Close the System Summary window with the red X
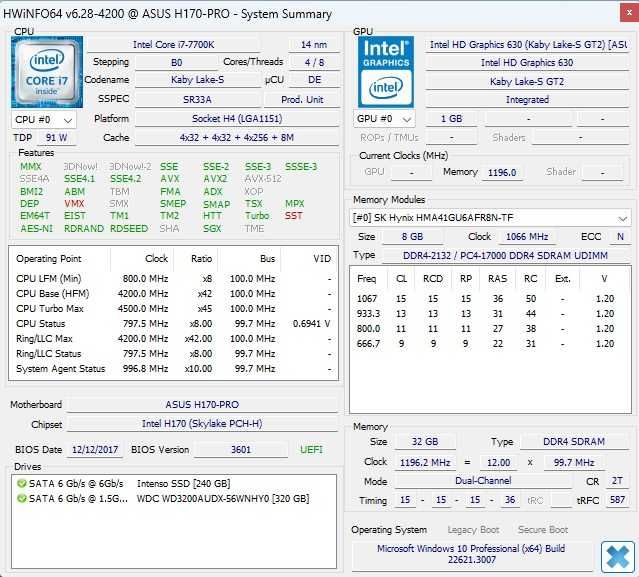Image resolution: width=639 pixels, height=577 pixels. [629, 13]
